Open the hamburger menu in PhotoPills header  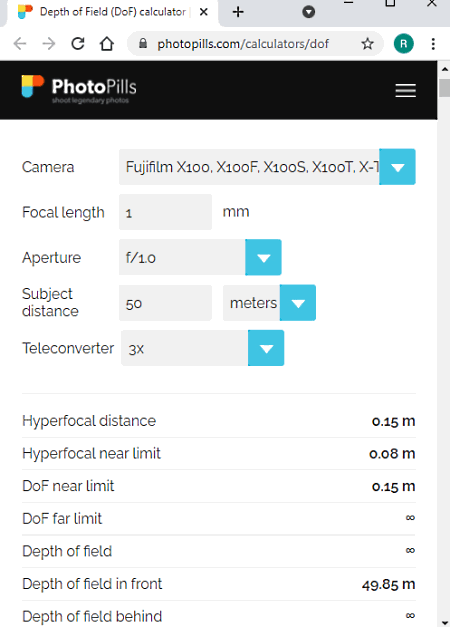[405, 90]
